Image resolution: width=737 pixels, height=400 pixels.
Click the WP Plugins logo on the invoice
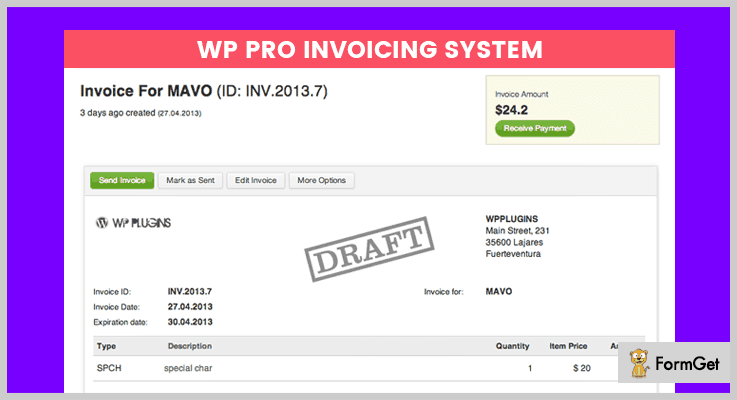pos(133,223)
